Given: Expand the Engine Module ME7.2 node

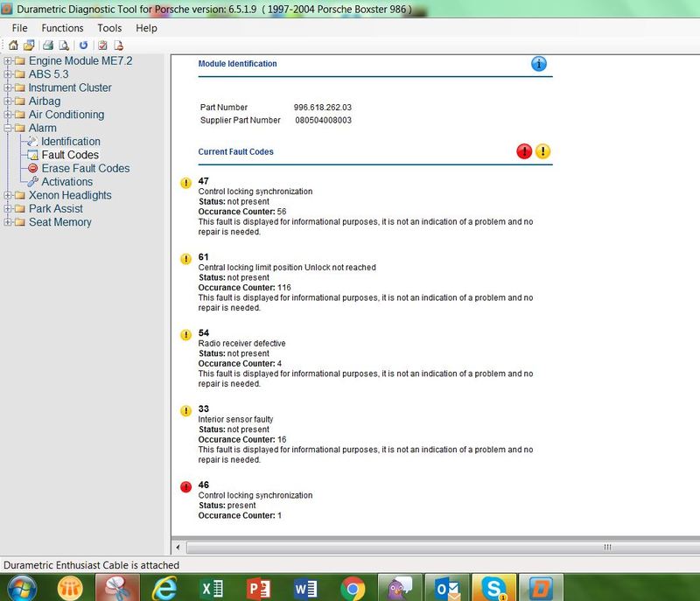Looking at the screenshot, I should 8,60.
